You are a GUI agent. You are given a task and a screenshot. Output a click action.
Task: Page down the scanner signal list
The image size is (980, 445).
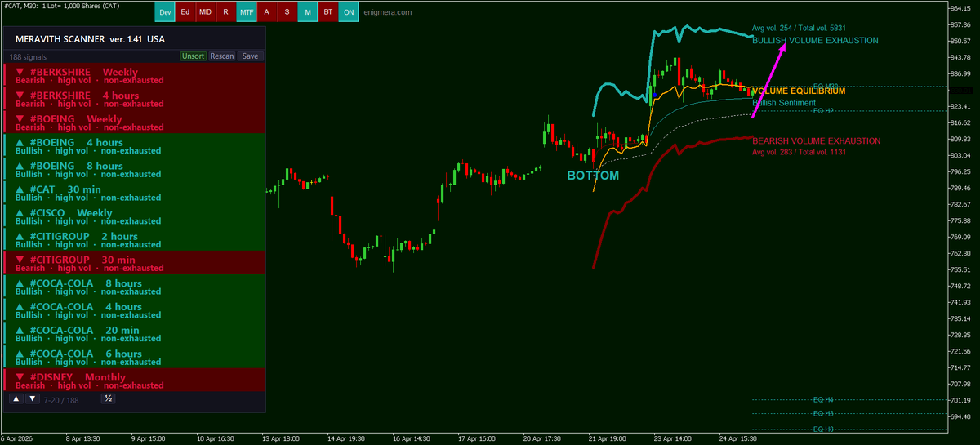(x=32, y=398)
